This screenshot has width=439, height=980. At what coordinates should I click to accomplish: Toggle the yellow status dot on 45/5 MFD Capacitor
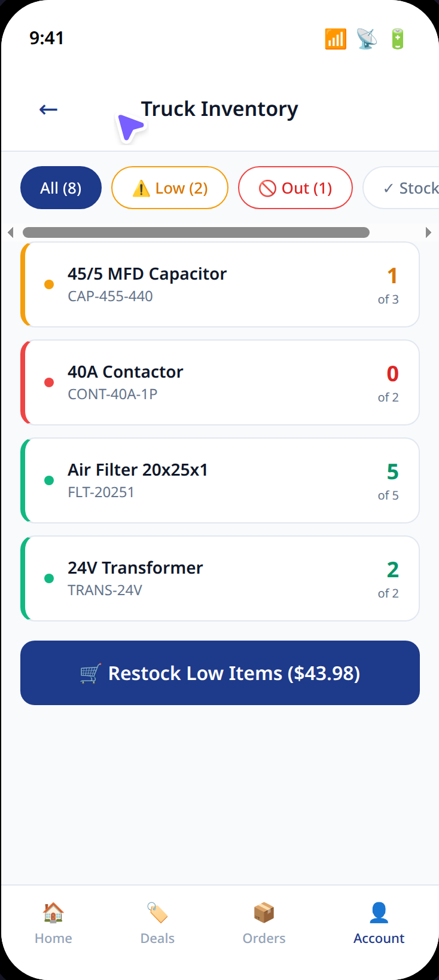click(x=48, y=284)
